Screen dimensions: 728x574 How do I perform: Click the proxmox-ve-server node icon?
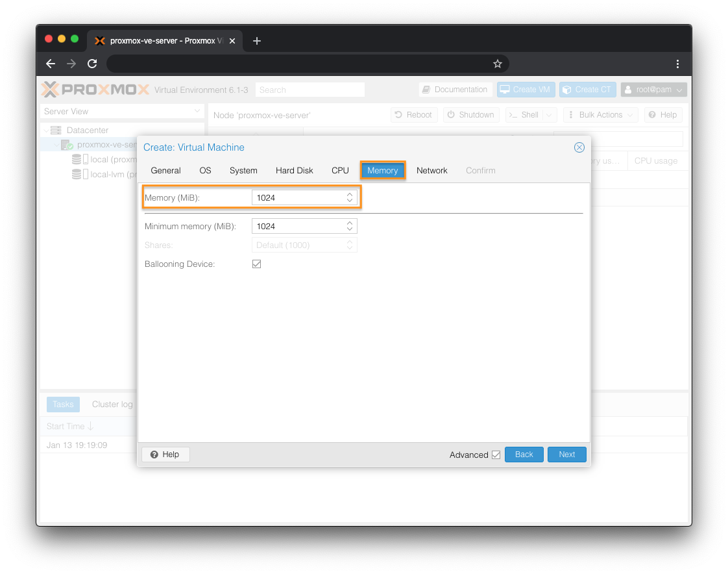click(67, 145)
